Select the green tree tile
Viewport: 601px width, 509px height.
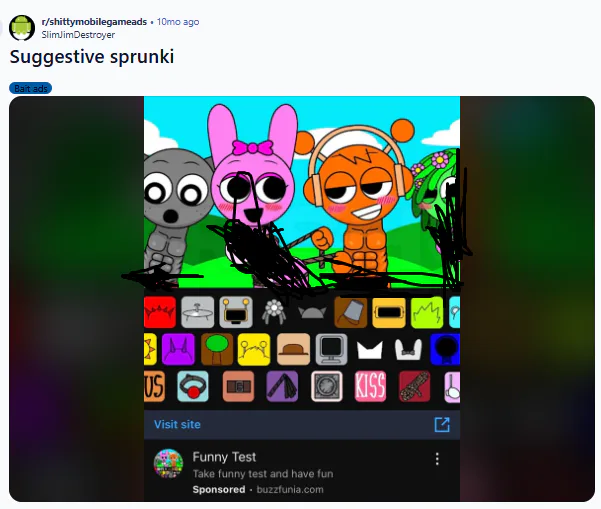click(217, 349)
